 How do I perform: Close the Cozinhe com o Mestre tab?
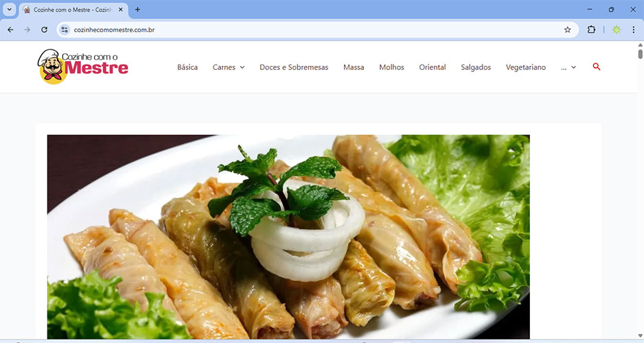(x=121, y=10)
